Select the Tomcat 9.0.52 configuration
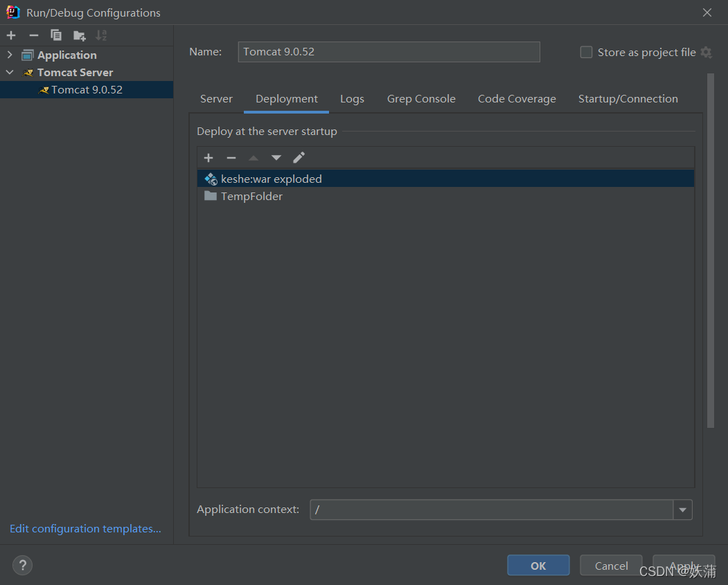The image size is (728, 585). coord(87,89)
